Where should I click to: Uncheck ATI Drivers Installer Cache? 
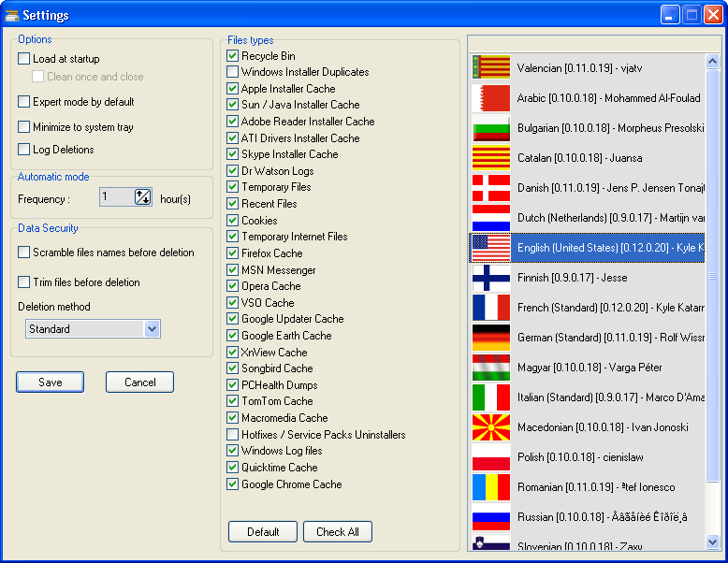click(233, 137)
